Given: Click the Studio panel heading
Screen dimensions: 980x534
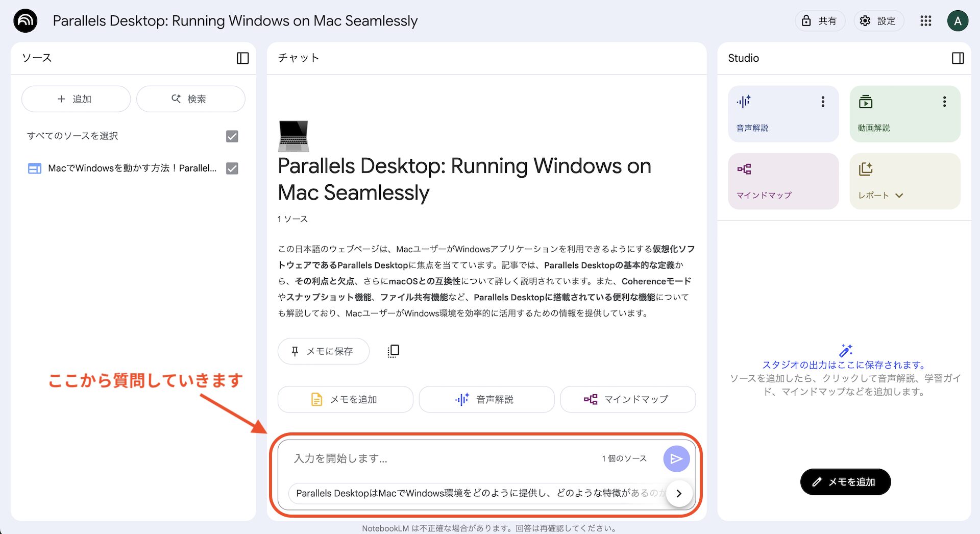Looking at the screenshot, I should [x=744, y=58].
